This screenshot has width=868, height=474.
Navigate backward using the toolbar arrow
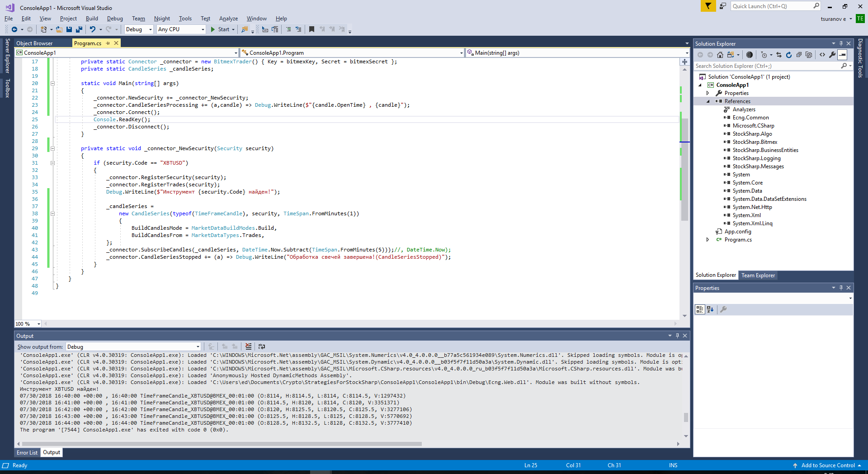pos(14,29)
